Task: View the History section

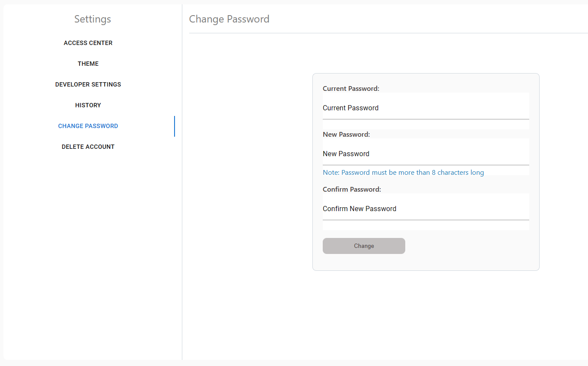Action: pos(88,105)
